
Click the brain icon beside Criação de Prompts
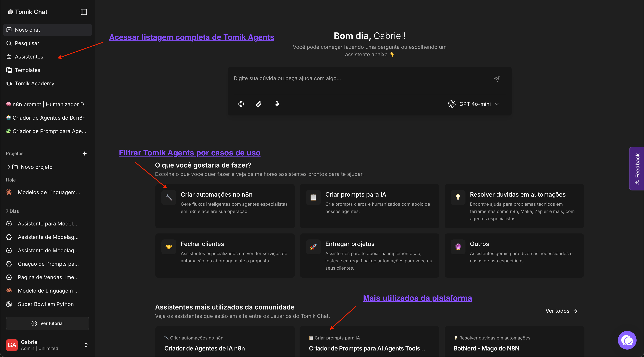9,264
